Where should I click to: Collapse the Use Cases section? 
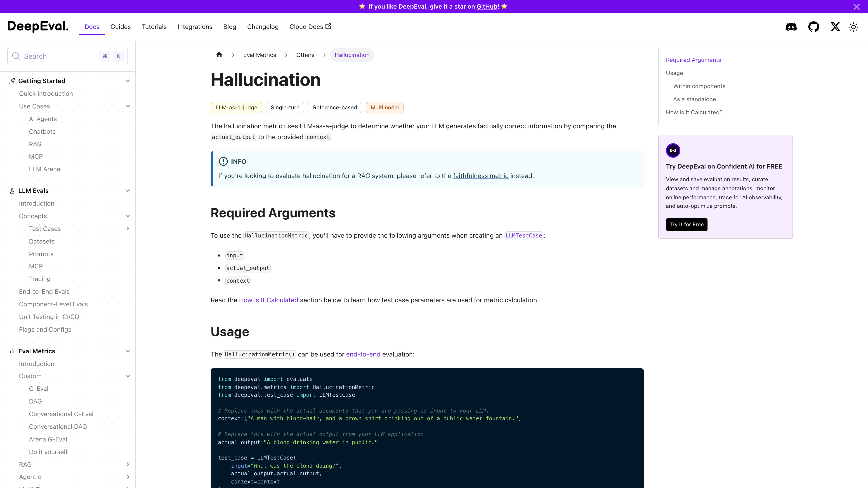128,106
